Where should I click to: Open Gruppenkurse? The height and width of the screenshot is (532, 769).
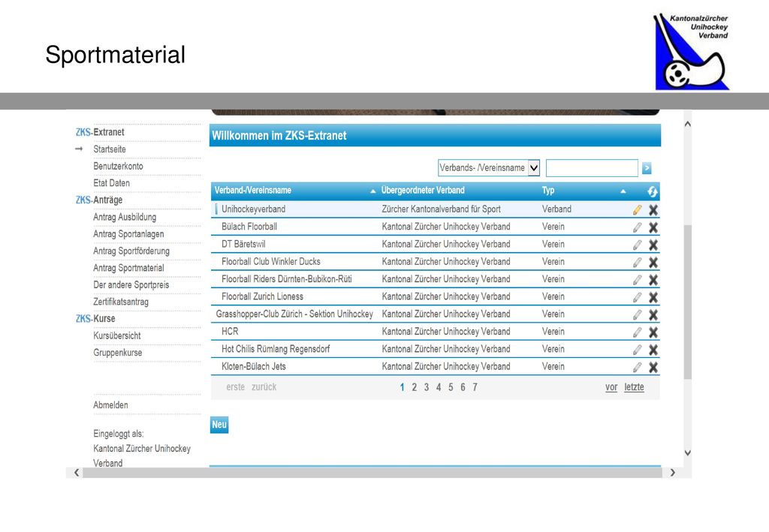point(118,353)
